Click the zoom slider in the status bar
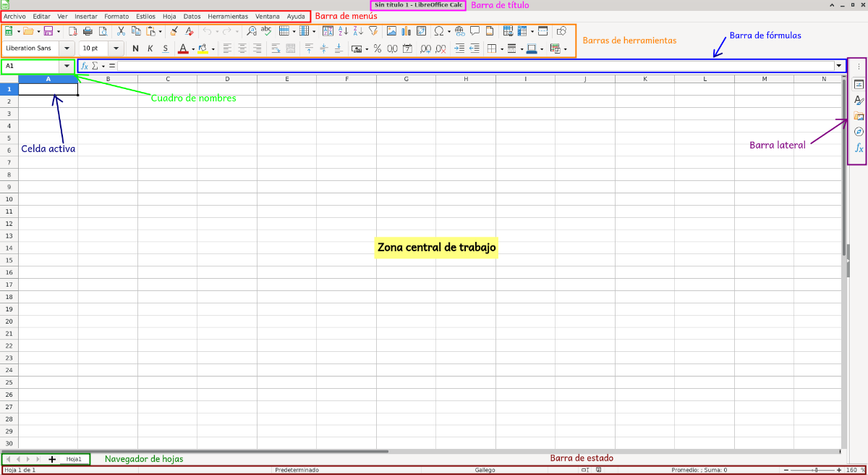Image resolution: width=868 pixels, height=475 pixels. pyautogui.click(x=815, y=470)
